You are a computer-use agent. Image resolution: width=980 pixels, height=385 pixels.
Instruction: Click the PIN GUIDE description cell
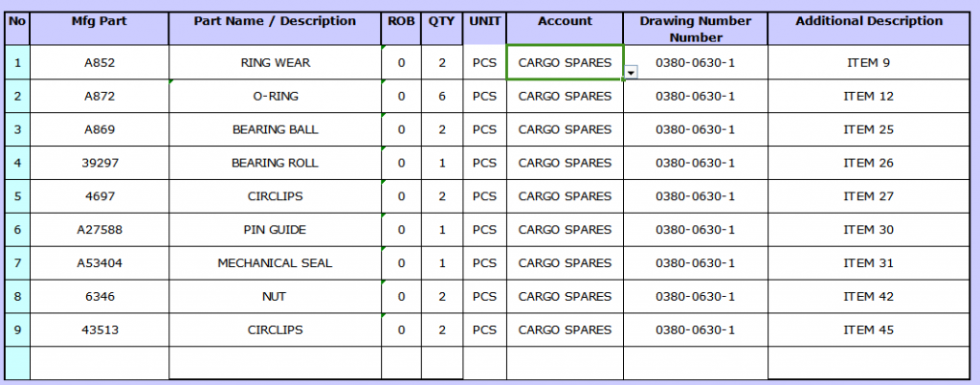pos(275,230)
